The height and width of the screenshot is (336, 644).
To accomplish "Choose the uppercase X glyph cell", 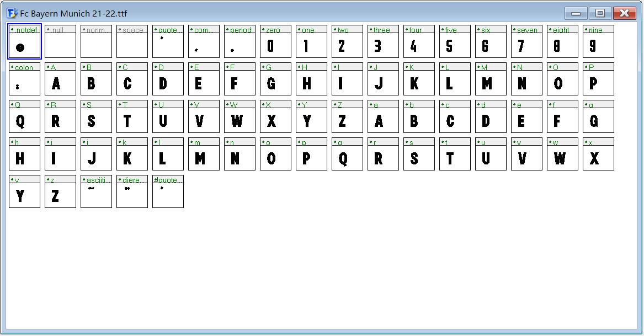I will click(275, 116).
